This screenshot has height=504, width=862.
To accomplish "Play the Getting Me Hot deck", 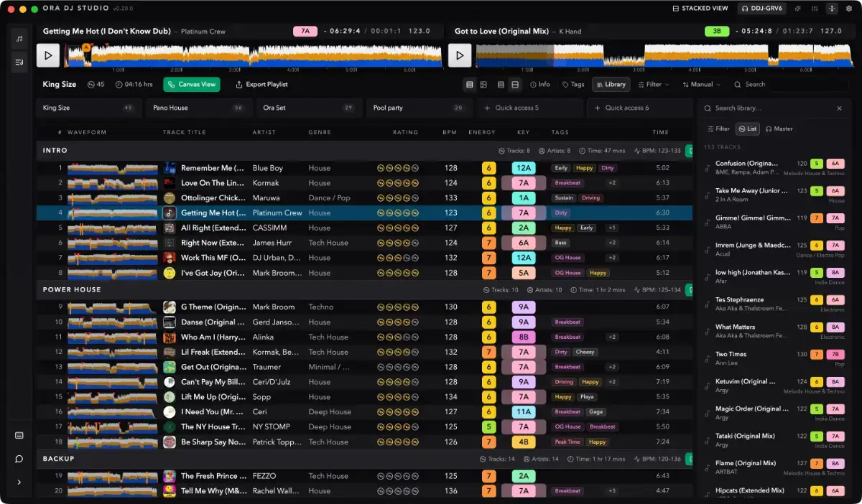I will coord(48,55).
